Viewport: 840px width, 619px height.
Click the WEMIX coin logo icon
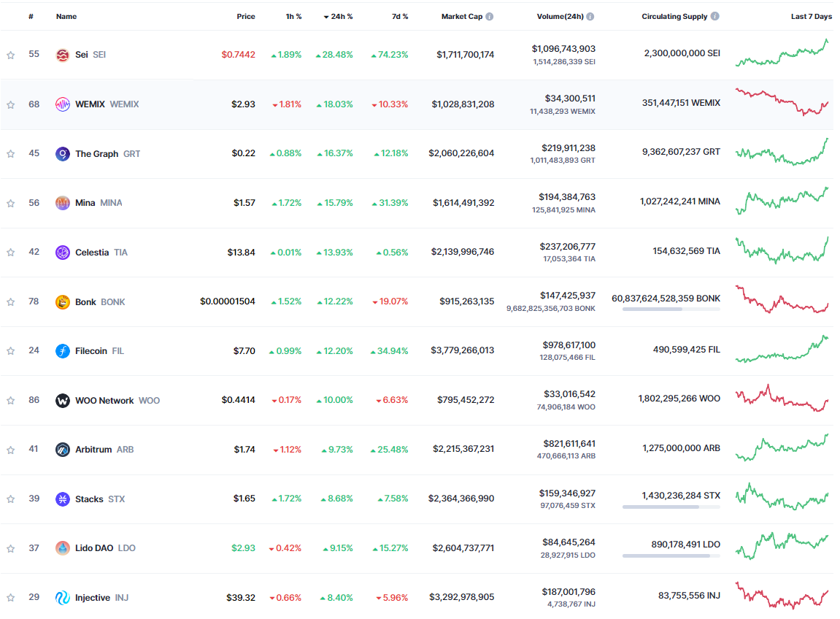[x=63, y=104]
